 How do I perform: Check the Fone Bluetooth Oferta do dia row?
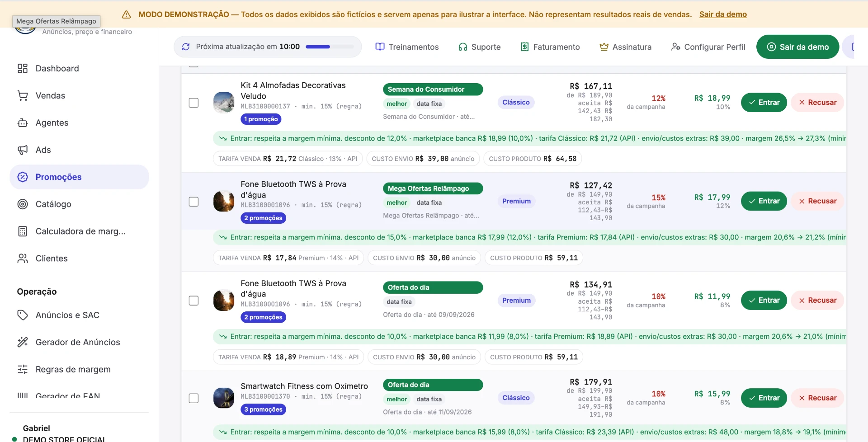[x=193, y=301]
